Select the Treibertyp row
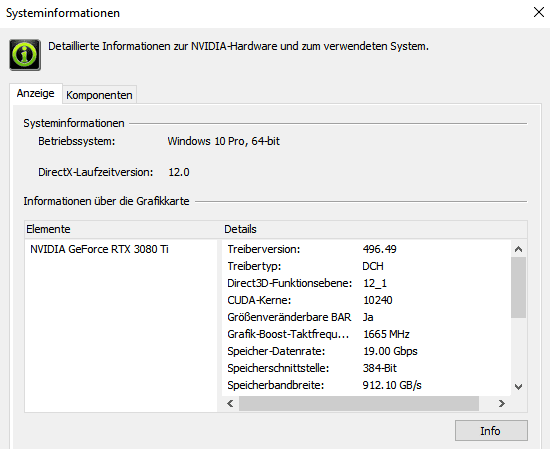 (367, 266)
